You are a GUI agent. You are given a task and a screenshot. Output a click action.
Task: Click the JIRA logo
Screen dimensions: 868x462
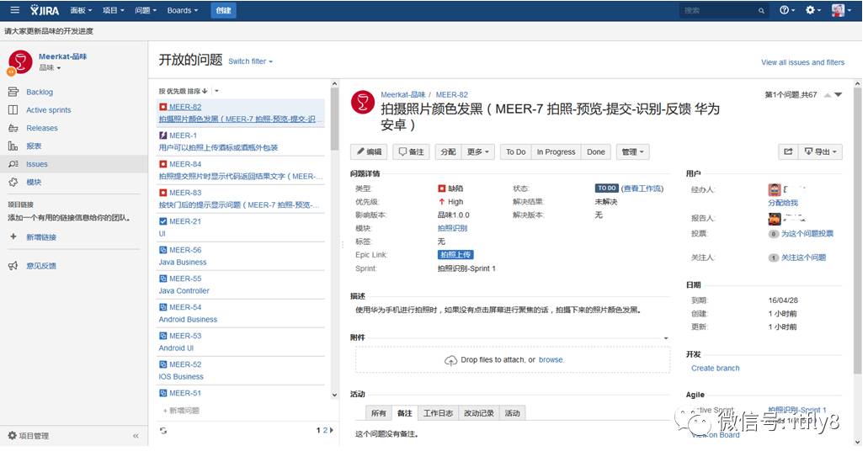(x=45, y=10)
